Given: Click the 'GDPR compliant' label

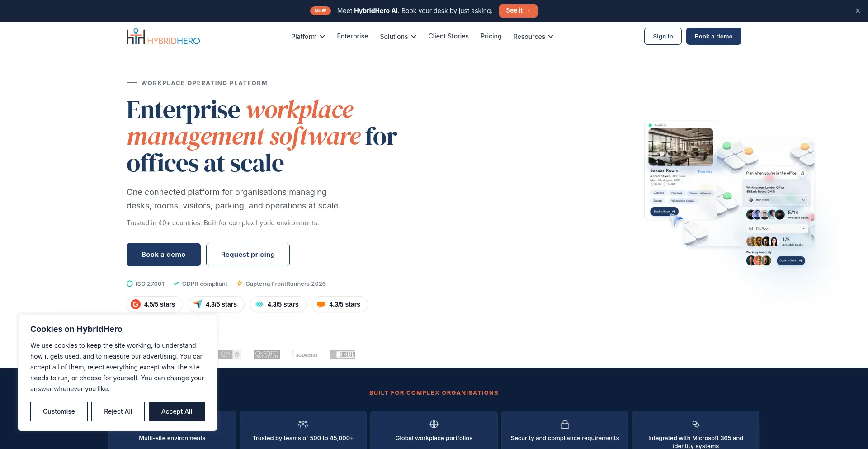Looking at the screenshot, I should [205, 284].
